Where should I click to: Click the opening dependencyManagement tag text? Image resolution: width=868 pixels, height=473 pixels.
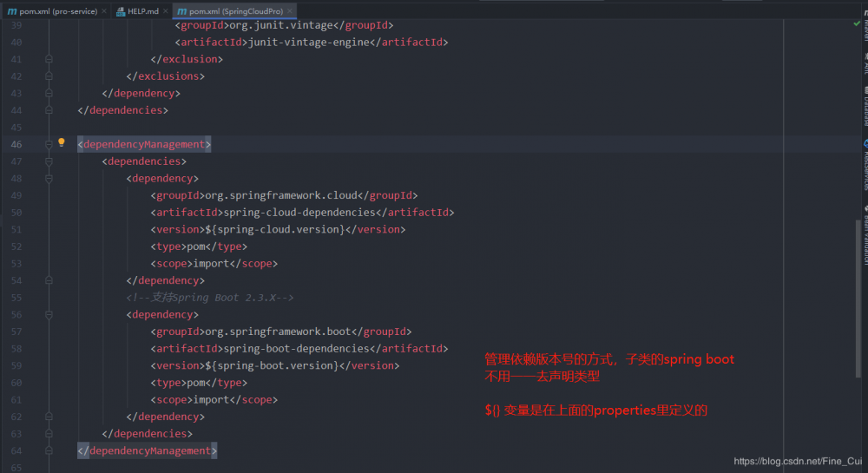coord(144,144)
